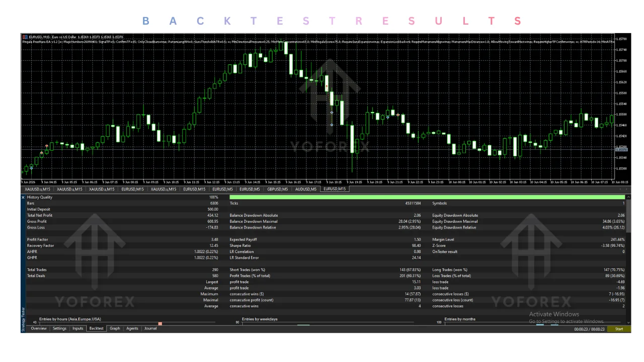Click the Expected Payoff value 1.50
The height and width of the screenshot is (362, 644).
417,240
